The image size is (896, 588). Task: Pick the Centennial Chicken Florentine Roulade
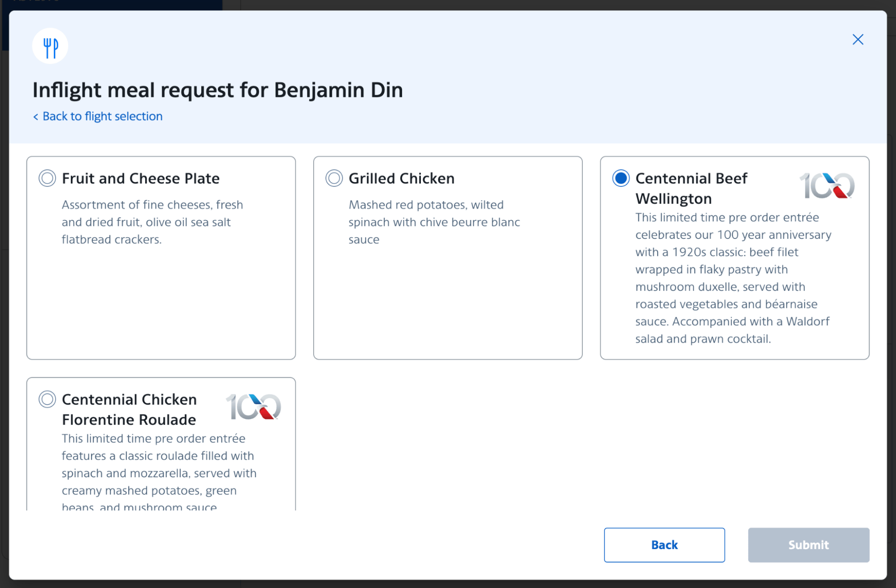47,399
